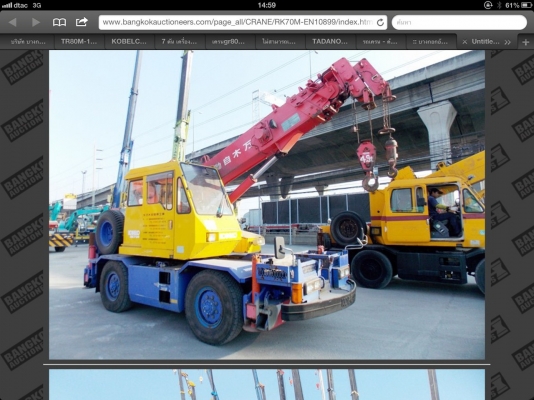Switch to the 7 คัน เครื่อง... tab
The height and width of the screenshot is (400, 534).
coord(179,42)
